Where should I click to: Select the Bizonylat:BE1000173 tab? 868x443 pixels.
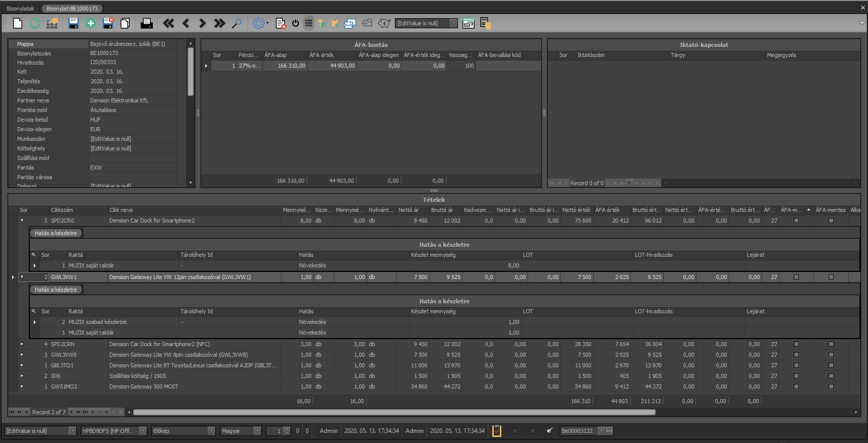tap(72, 9)
